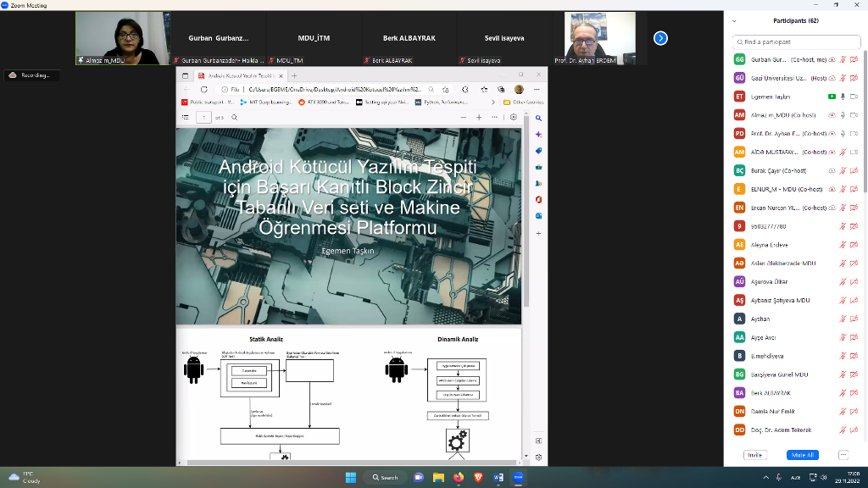Show next participant videos with arrow
Viewport: 868px width, 488px height.
[660, 38]
